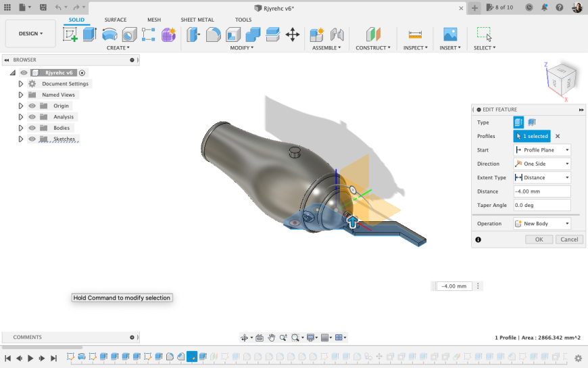Viewport: 588px width, 368px height.
Task: Click the Pan hand navigation tool
Action: [x=271, y=338]
